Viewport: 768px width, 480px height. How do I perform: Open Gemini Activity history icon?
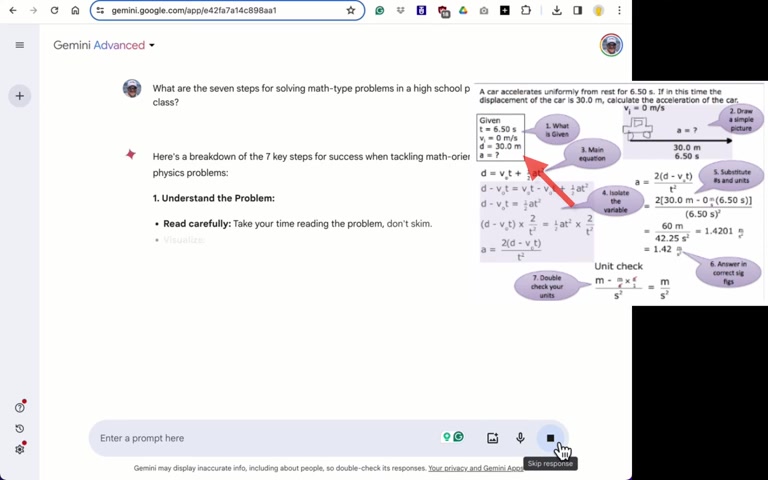pyautogui.click(x=20, y=429)
